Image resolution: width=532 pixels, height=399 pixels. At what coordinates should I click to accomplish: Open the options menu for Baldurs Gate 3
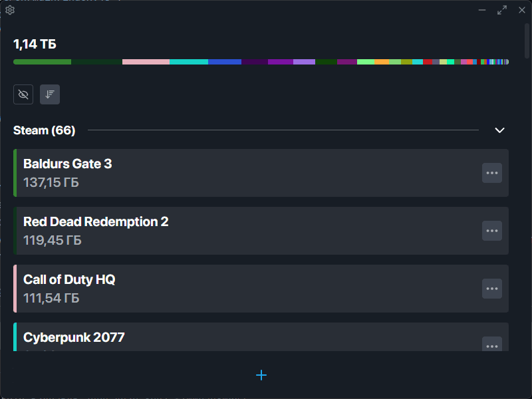pos(492,173)
